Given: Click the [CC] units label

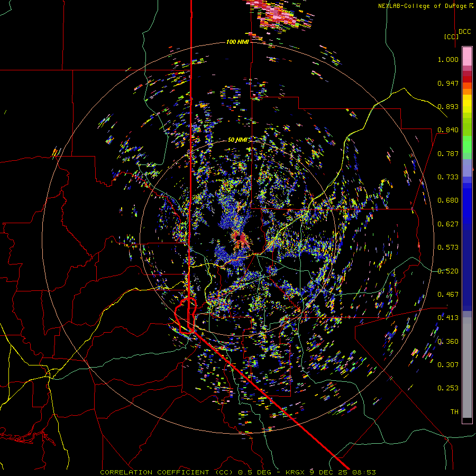Looking at the screenshot, I should point(451,36).
